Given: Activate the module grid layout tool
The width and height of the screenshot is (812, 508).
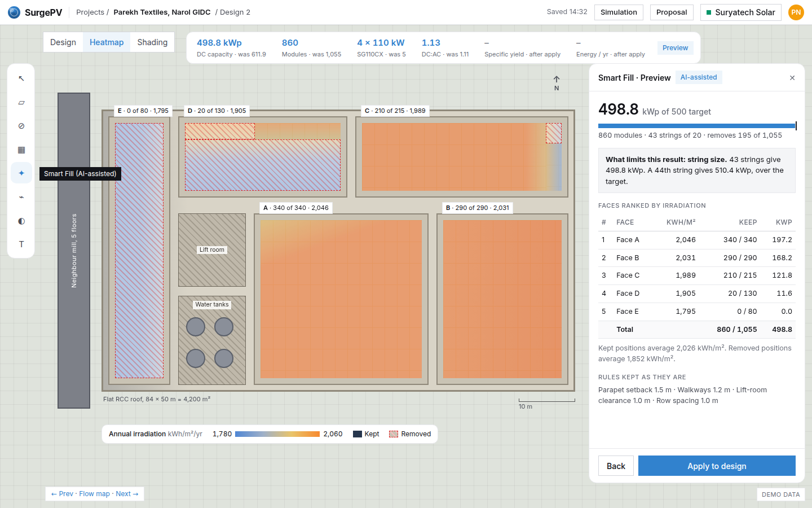Looking at the screenshot, I should coord(21,150).
